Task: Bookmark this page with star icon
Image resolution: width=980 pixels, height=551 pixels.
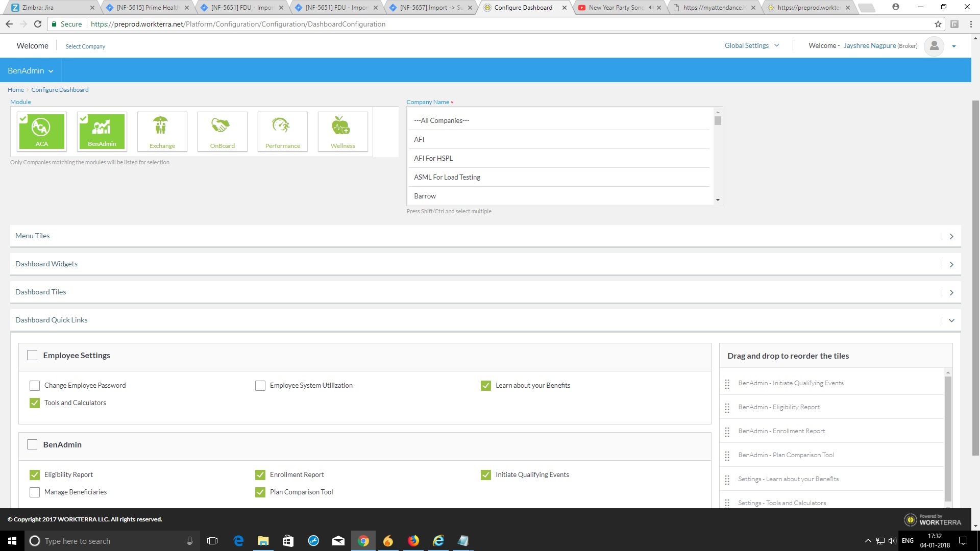Action: tap(938, 24)
